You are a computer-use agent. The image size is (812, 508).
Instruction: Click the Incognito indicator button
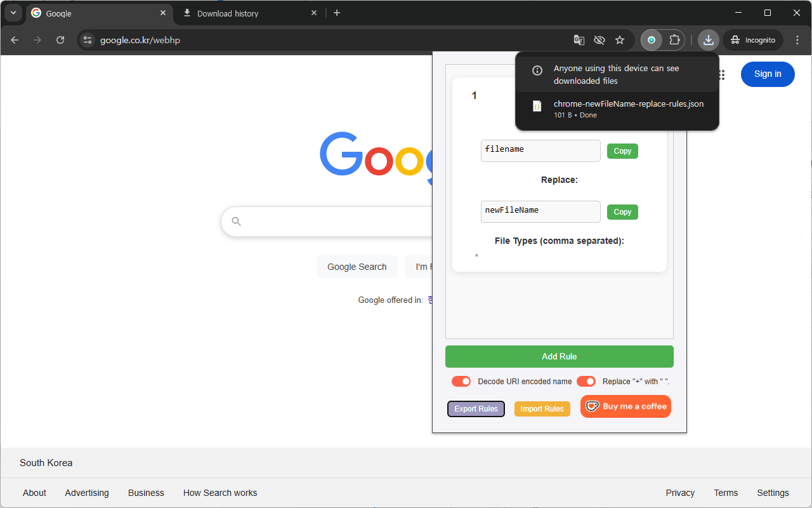753,40
